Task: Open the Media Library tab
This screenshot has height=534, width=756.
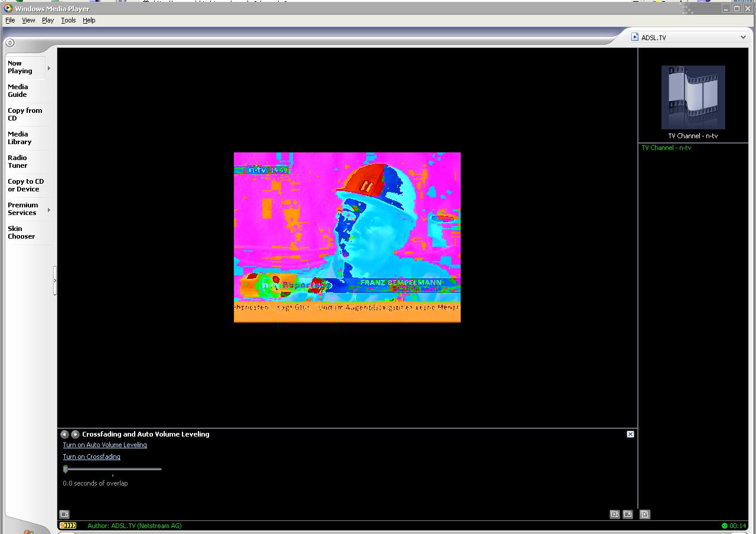Action: [19, 138]
